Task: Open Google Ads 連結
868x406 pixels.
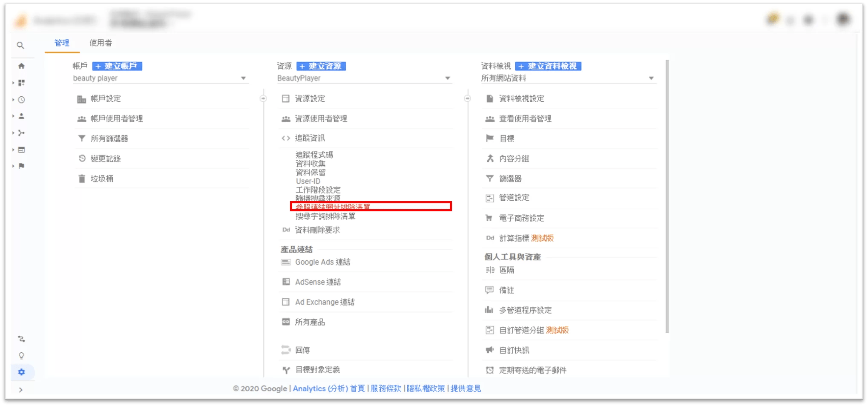Action: [x=322, y=262]
